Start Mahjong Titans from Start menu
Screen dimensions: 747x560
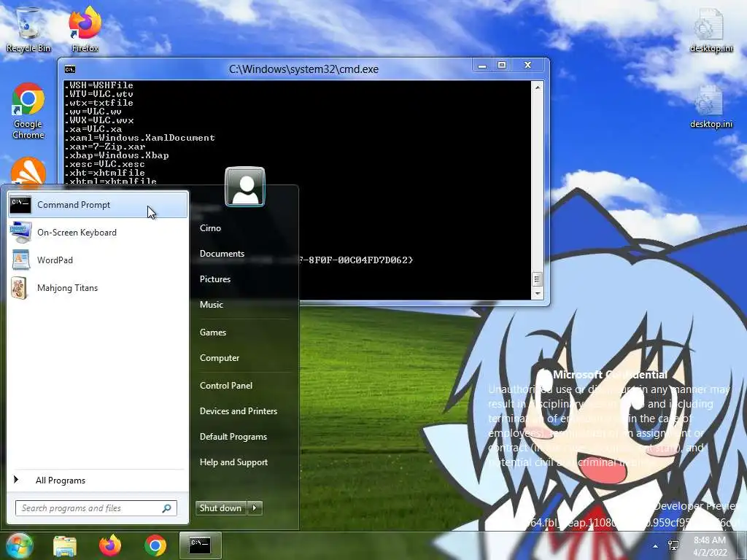point(98,287)
